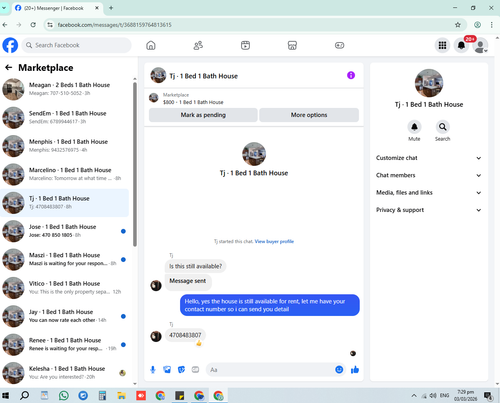Click the back arrow next to Marketplace

9,68
